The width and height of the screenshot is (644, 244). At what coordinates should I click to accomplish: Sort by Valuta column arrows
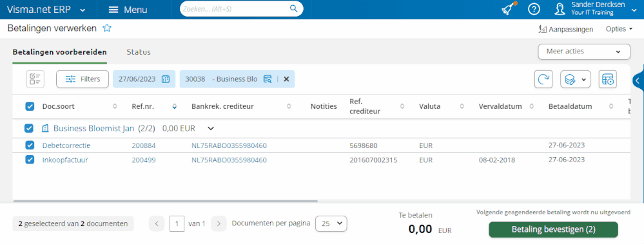(462, 107)
